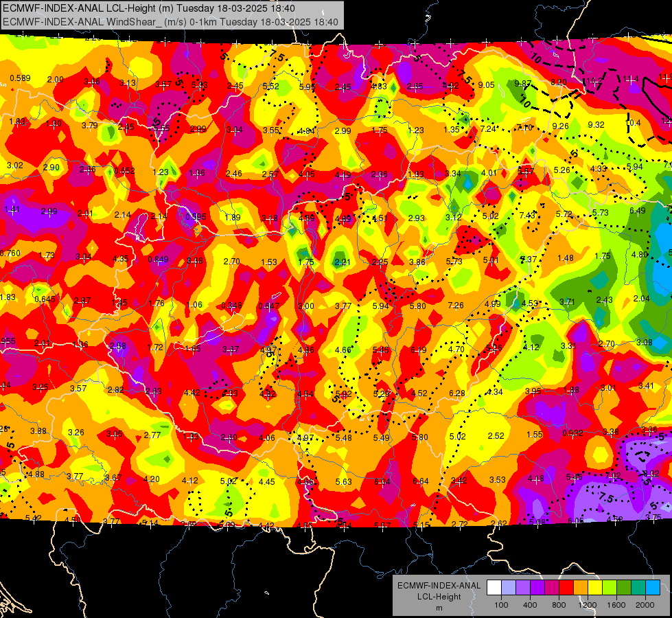
Task: Click the wind shear value 6.19
Action: [419, 350]
